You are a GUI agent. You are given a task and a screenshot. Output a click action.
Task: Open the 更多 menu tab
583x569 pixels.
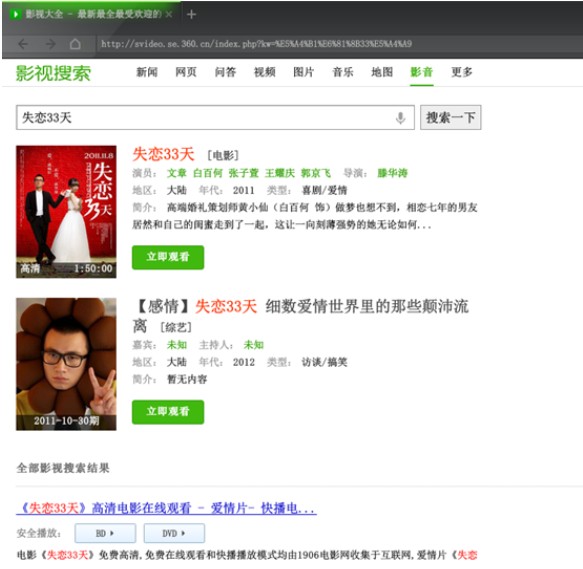(x=462, y=72)
